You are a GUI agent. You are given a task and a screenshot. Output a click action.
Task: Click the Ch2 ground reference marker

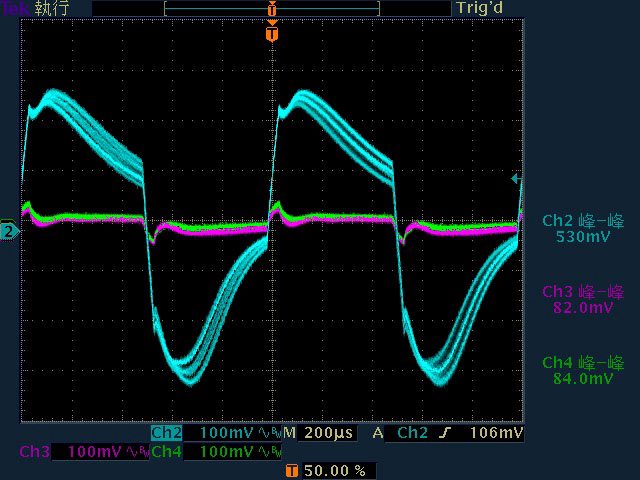(x=9, y=232)
